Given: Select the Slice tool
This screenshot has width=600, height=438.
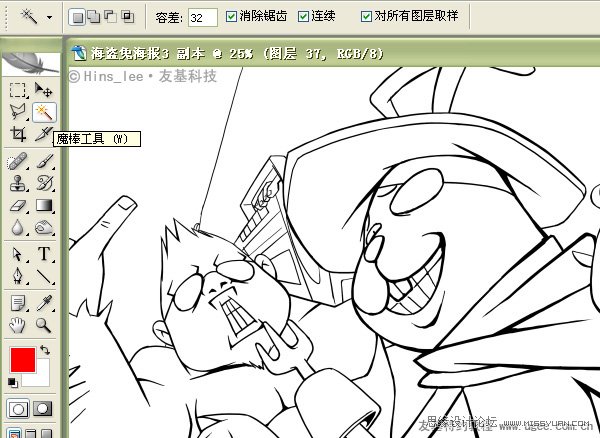Looking at the screenshot, I should pos(43,134).
